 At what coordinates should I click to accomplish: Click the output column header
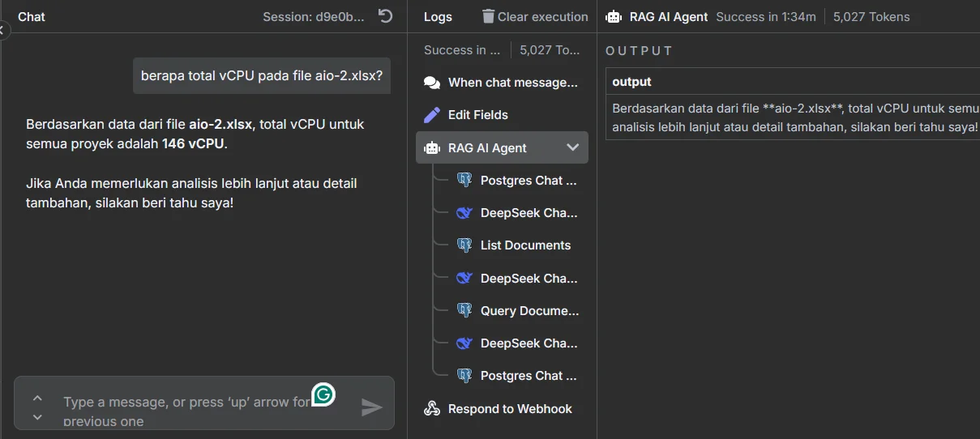click(632, 82)
